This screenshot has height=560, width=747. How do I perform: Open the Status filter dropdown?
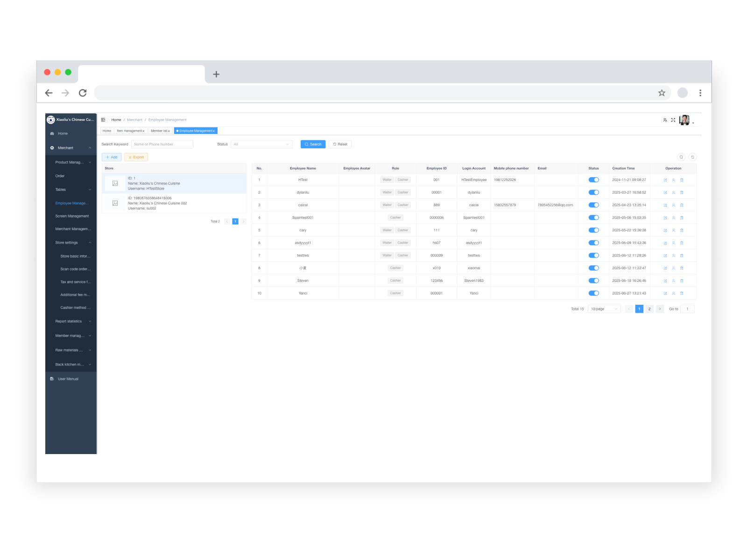click(261, 144)
